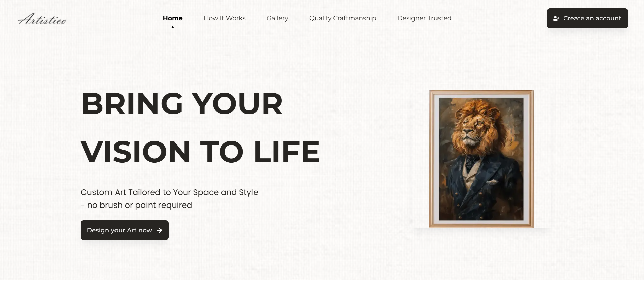
Task: Select Quality Craftmanship in the navigation
Action: (342, 18)
